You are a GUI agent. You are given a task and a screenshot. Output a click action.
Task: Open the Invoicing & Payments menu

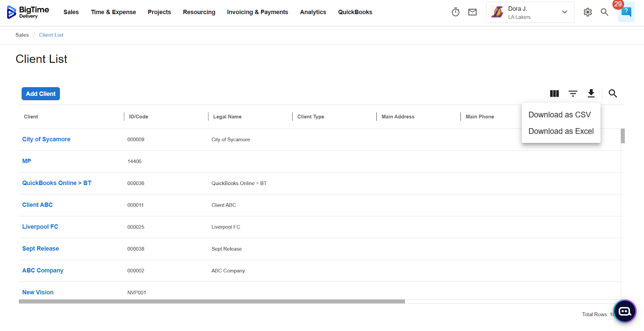click(257, 12)
